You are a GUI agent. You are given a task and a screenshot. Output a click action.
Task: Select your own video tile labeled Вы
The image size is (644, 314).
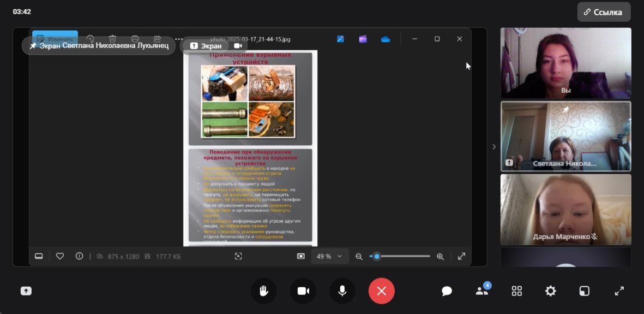pos(565,63)
